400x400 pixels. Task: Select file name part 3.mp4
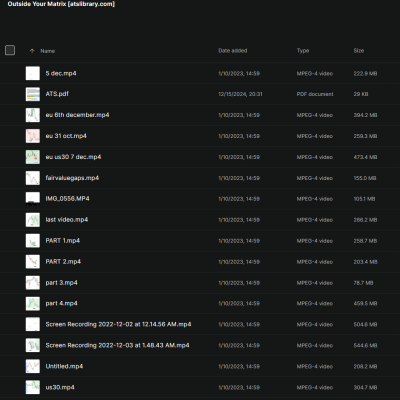[61, 283]
